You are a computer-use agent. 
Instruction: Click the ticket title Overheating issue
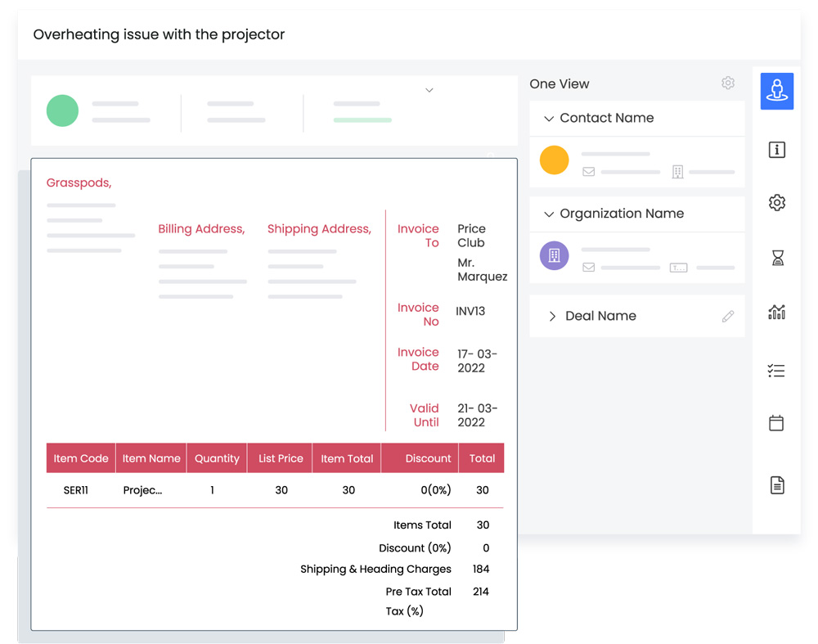coord(159,35)
